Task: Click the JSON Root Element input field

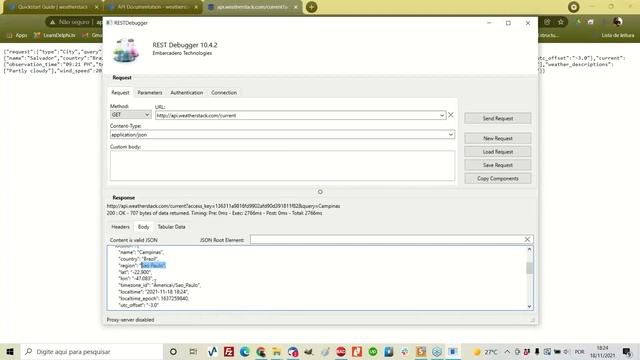Action: (387, 240)
